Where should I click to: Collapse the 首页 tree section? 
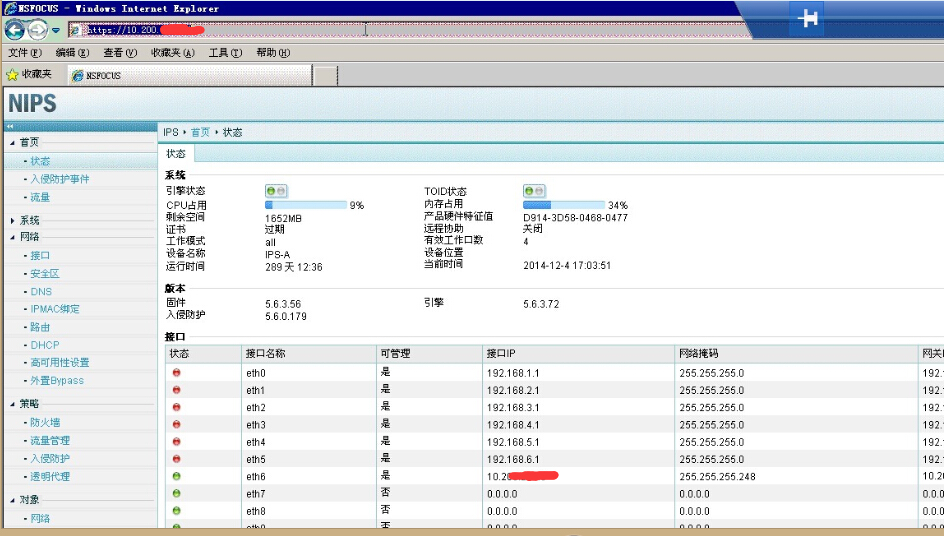click(x=13, y=143)
